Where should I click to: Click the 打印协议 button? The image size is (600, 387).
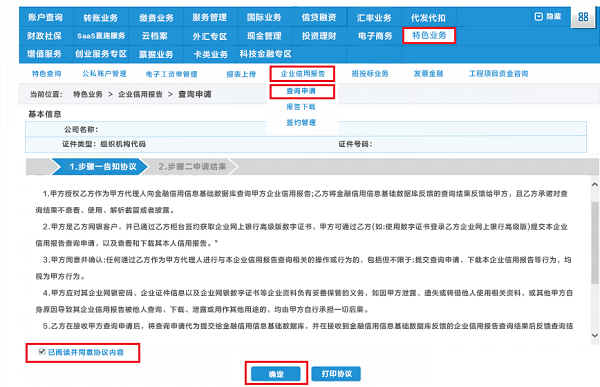click(x=336, y=374)
